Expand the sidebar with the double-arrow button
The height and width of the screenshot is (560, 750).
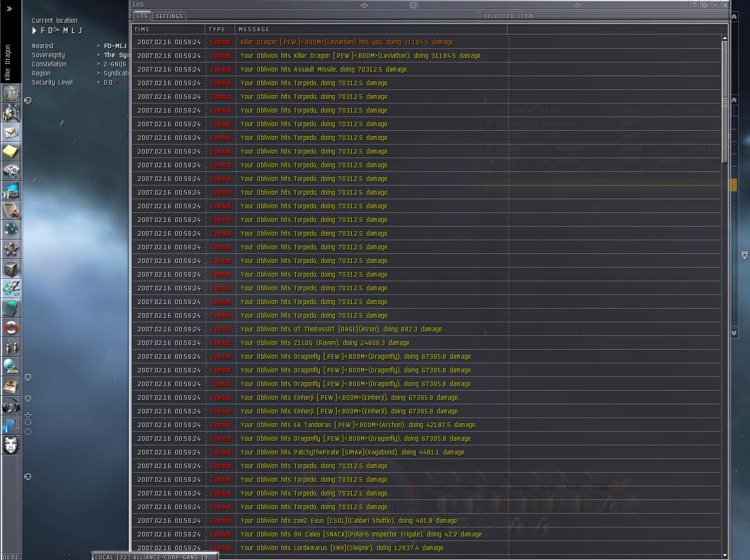tap(9, 8)
